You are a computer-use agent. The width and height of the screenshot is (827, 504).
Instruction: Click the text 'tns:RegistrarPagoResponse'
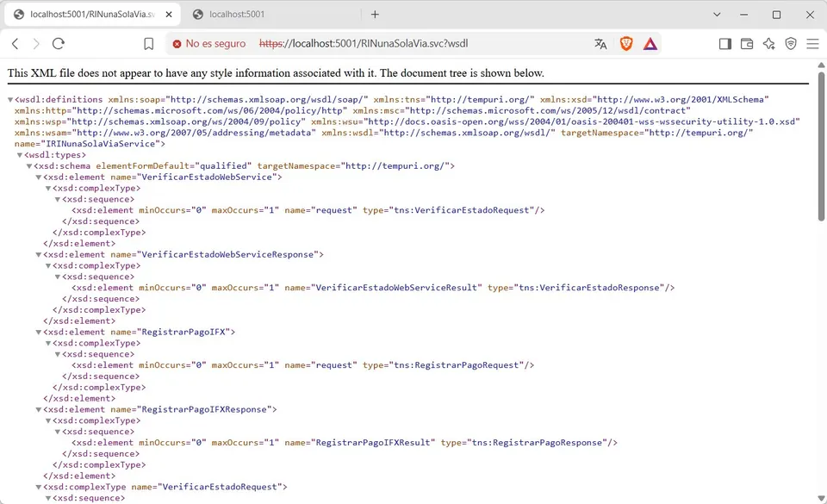click(538, 443)
